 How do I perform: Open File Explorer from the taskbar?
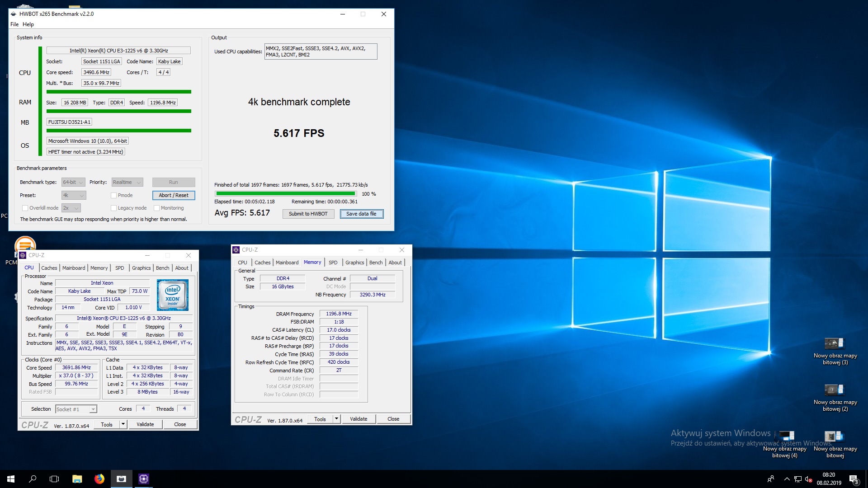point(77,479)
